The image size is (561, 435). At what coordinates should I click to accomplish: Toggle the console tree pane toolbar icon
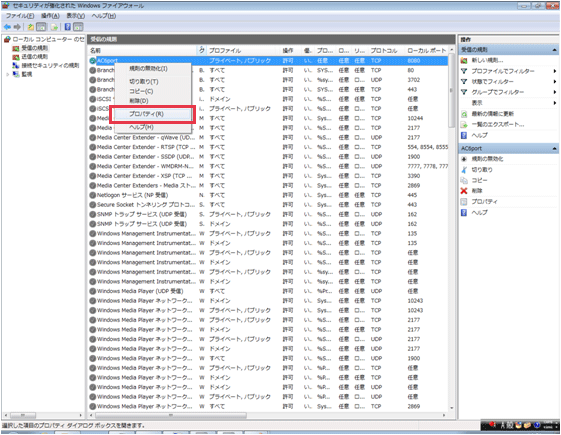pos(42,27)
